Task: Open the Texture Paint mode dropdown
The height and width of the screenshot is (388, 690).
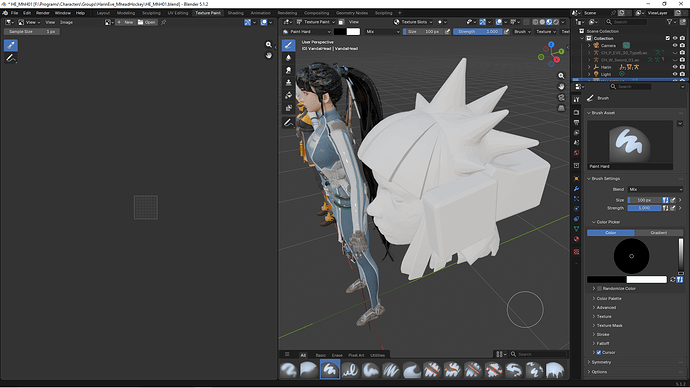Action: point(316,22)
